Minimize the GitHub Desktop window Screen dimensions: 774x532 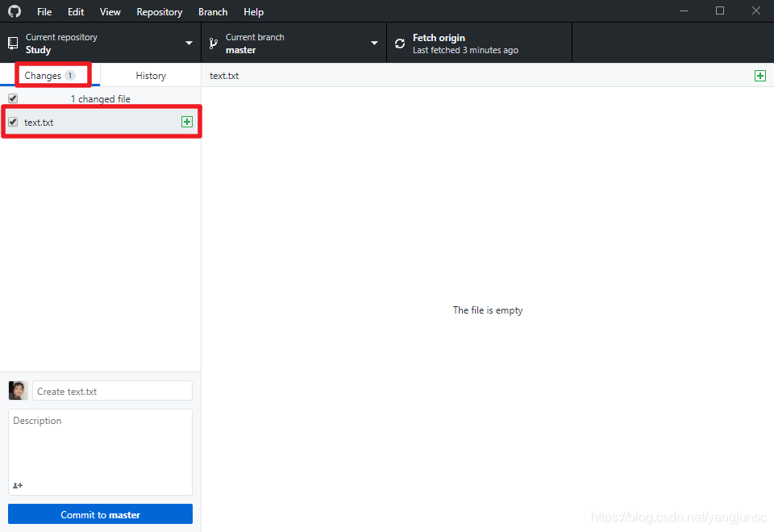coord(684,10)
